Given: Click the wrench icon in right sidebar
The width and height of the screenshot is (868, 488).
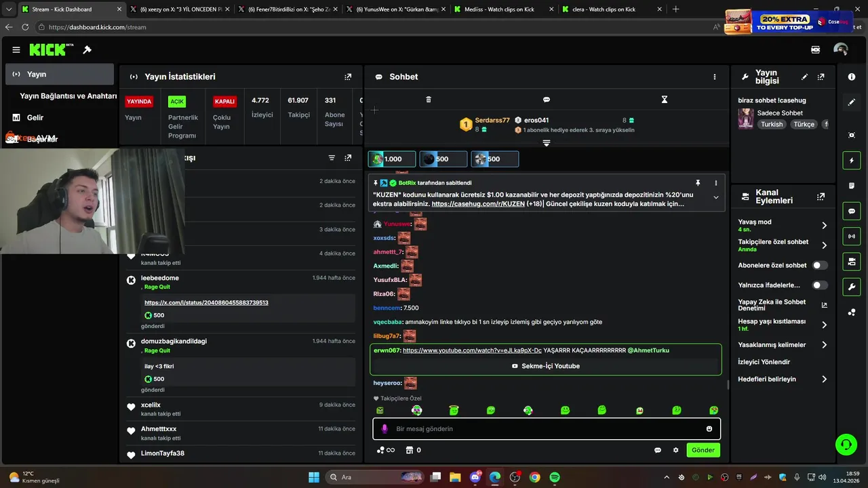Looking at the screenshot, I should click(852, 287).
